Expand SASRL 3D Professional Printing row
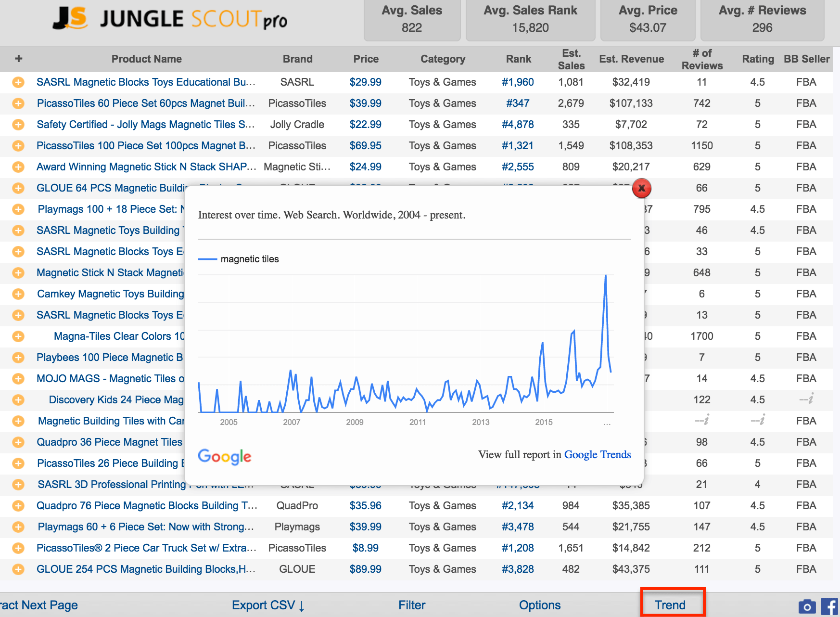Image resolution: width=840 pixels, height=617 pixels. 18,485
